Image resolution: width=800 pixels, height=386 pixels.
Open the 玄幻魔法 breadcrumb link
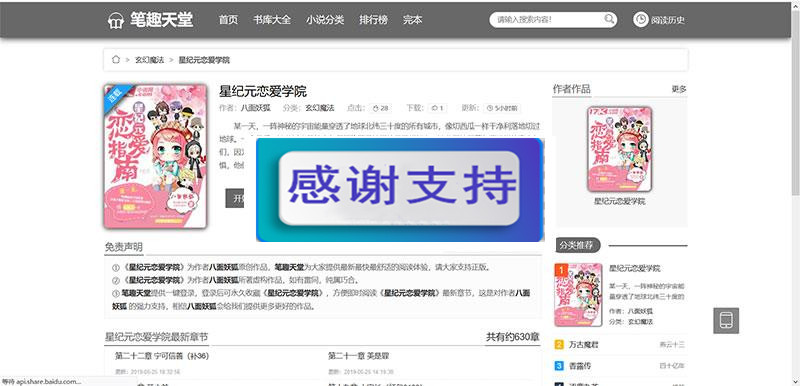(149, 60)
